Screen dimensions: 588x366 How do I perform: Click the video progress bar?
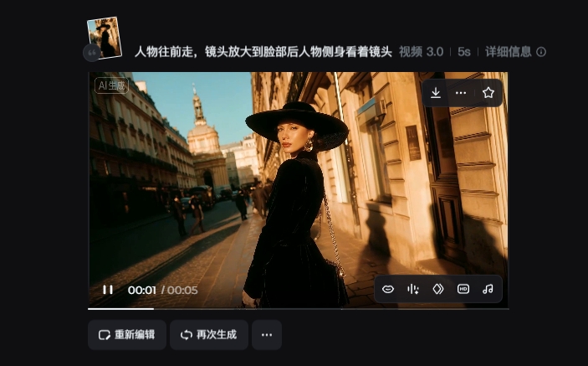coord(298,308)
